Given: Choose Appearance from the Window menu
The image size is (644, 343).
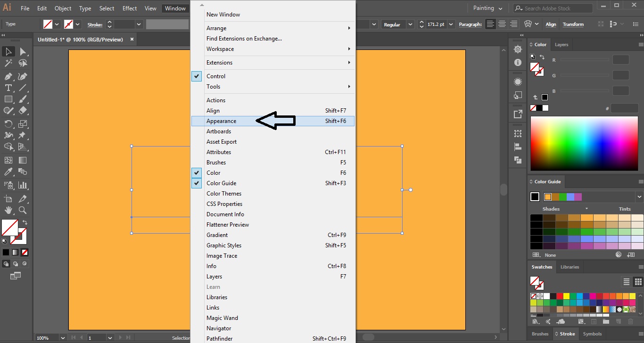Looking at the screenshot, I should [x=222, y=121].
